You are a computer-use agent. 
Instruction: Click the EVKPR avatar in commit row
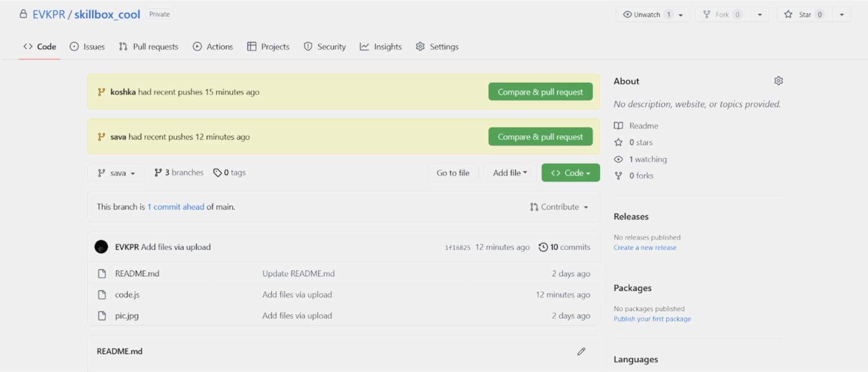(x=101, y=247)
